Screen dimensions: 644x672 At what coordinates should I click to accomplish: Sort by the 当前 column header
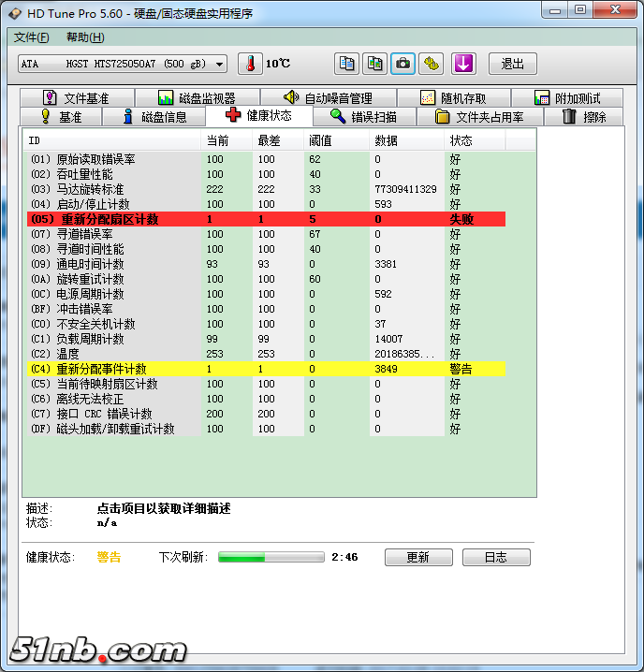(227, 140)
